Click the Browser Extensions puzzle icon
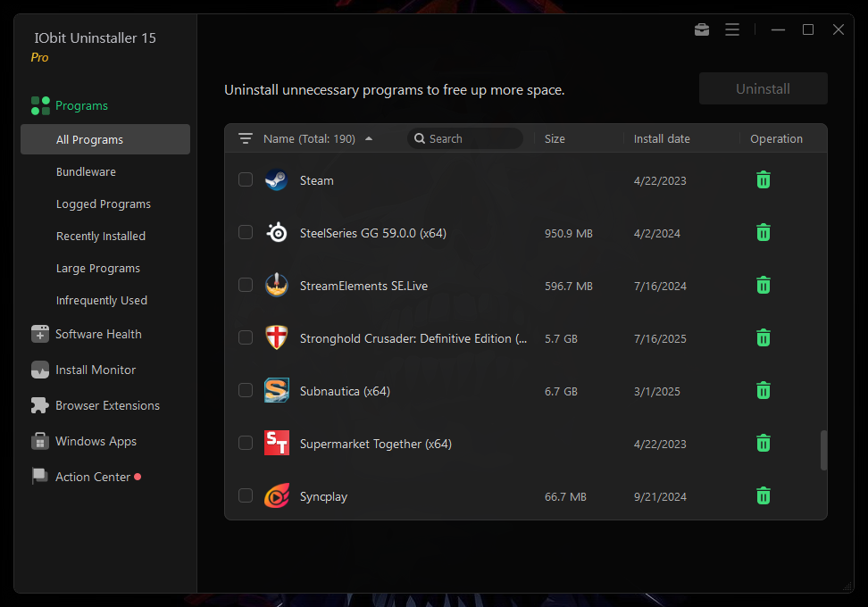This screenshot has height=607, width=868. click(x=40, y=405)
